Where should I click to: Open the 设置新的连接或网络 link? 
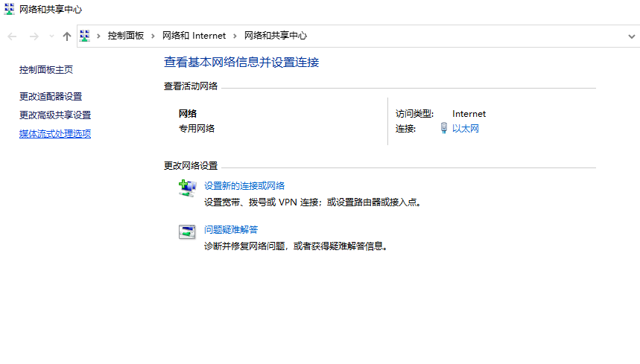click(x=244, y=186)
